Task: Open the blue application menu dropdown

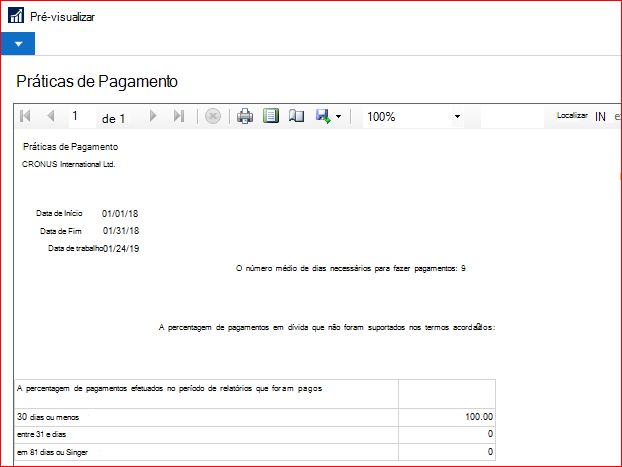Action: coord(18,44)
